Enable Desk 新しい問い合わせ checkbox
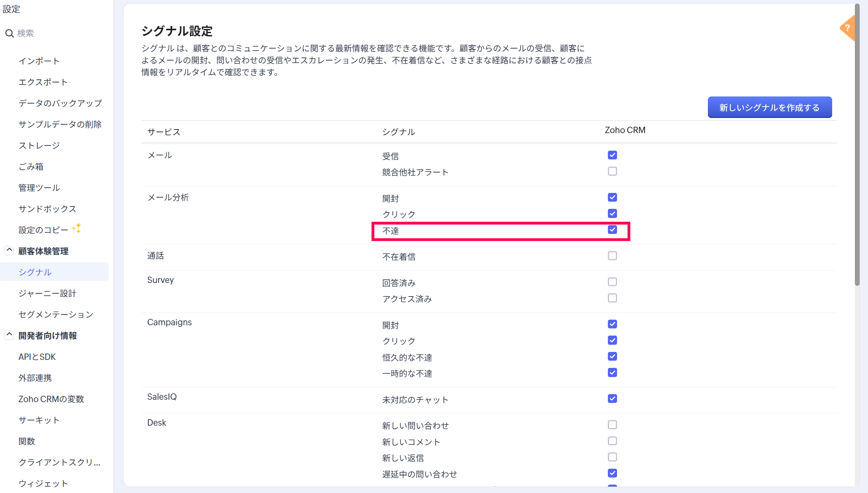Viewport: 868px width, 493px height. point(612,425)
